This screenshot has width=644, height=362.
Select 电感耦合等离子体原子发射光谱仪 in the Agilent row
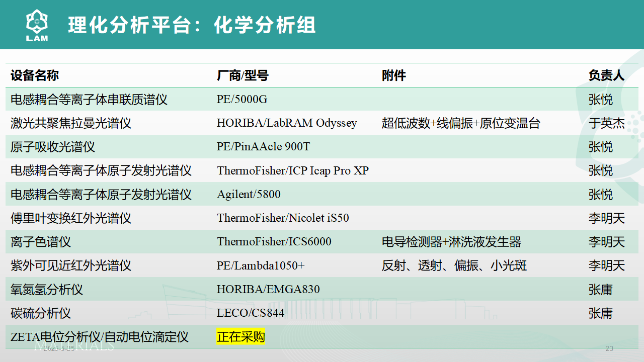pos(101,194)
